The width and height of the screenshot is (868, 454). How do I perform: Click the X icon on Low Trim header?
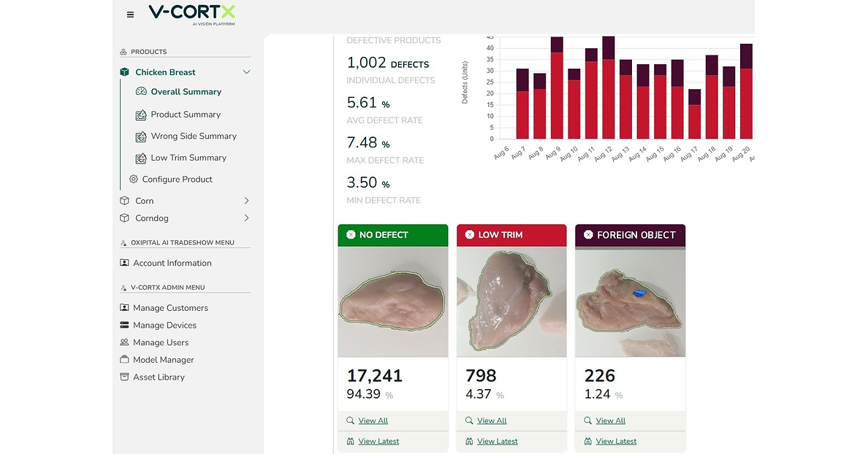pyautogui.click(x=469, y=235)
